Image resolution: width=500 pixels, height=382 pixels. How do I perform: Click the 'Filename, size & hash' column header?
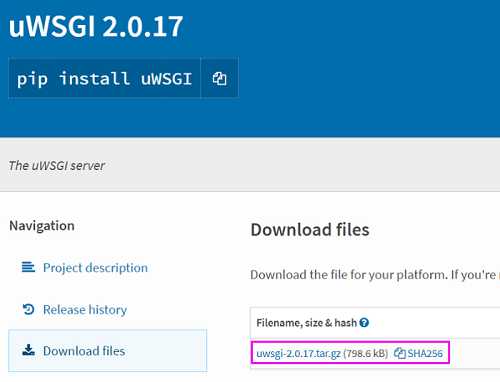307,323
